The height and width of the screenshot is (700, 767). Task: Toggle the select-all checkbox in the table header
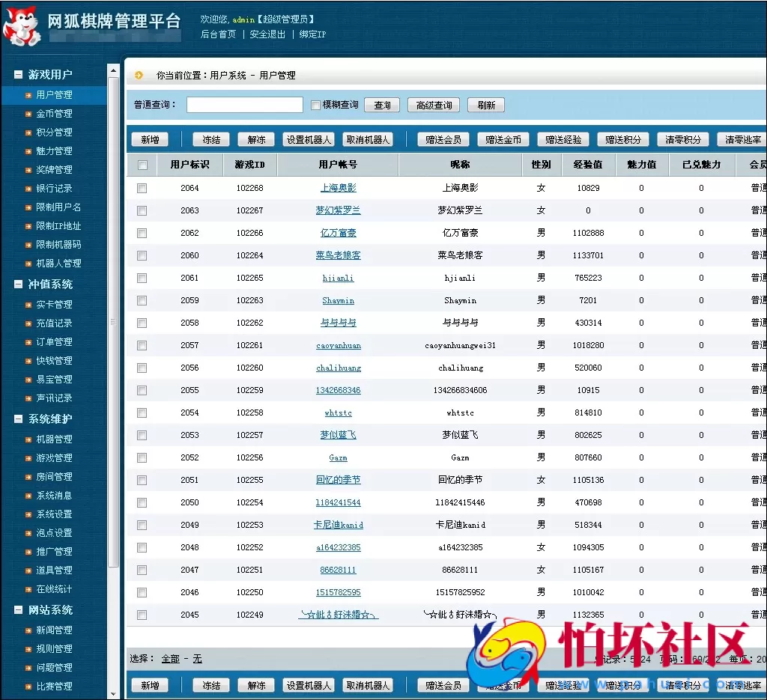(142, 164)
